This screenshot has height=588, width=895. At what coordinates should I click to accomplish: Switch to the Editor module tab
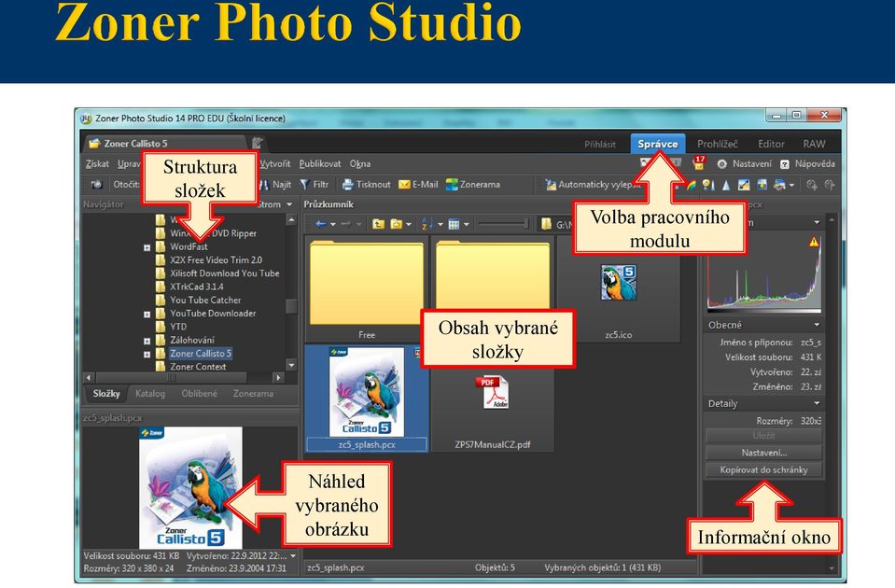(x=771, y=144)
